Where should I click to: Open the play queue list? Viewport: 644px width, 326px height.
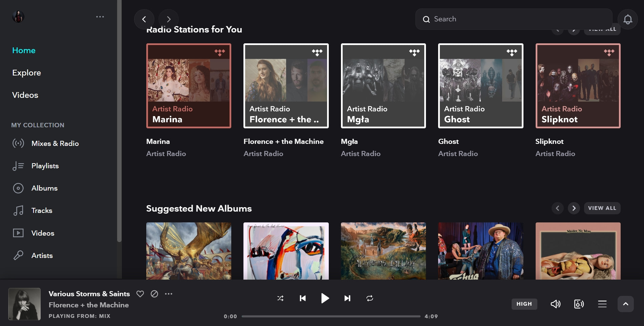click(x=602, y=304)
